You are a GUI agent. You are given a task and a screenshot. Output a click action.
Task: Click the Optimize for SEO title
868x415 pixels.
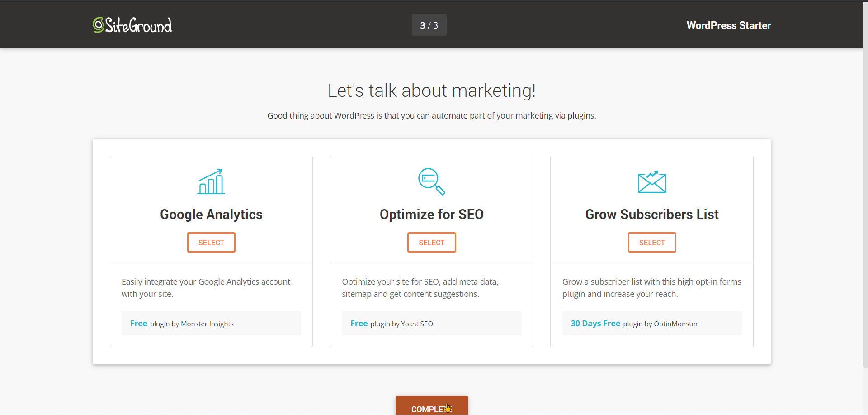point(431,215)
